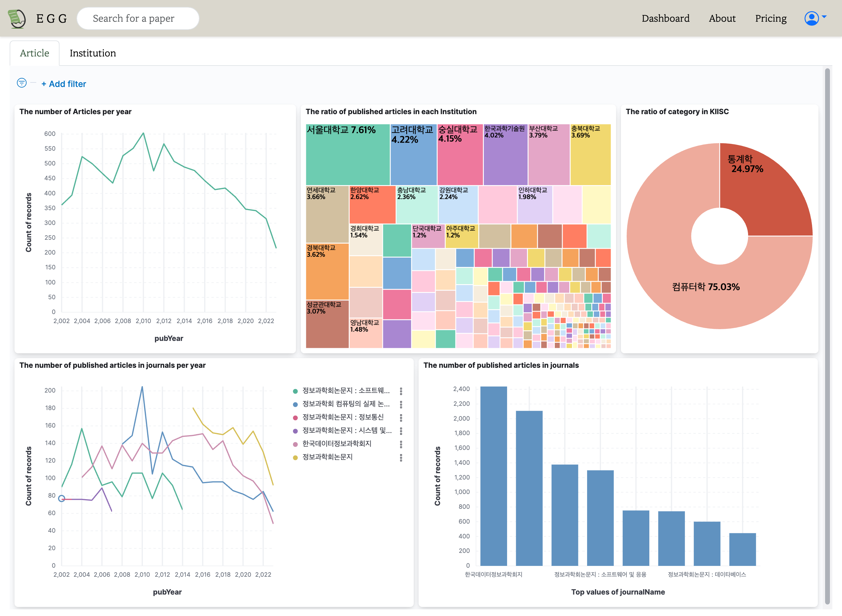Open options for 정보과학회논문지 : 정보통신 legend
This screenshot has height=616, width=842.
pyautogui.click(x=401, y=418)
